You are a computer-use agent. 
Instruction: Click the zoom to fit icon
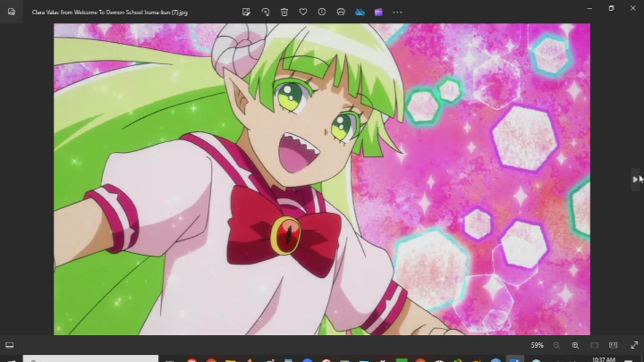pyautogui.click(x=594, y=345)
